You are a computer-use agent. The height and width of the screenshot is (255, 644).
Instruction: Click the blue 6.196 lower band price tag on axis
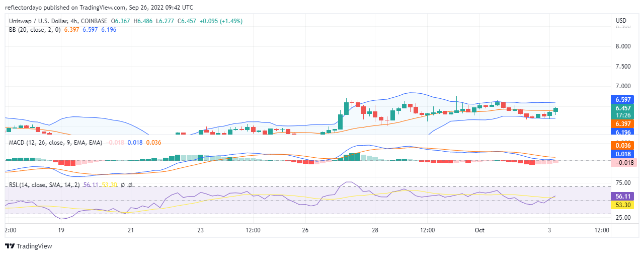623,132
